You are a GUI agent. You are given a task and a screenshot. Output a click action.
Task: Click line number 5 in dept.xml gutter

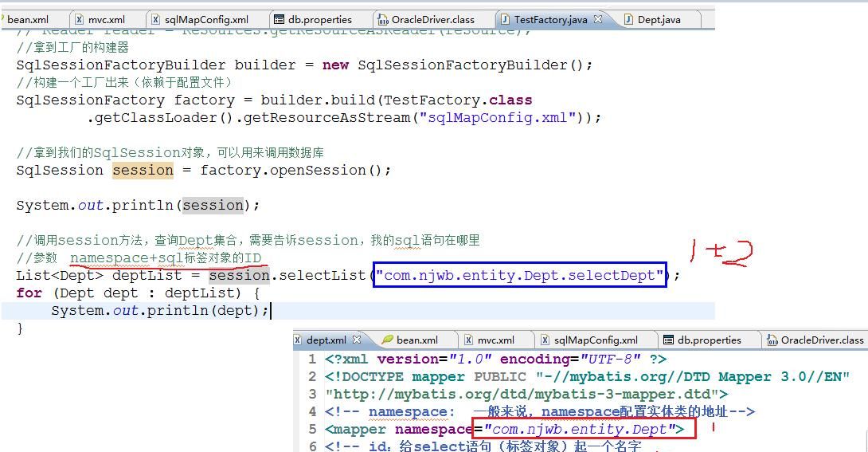tap(313, 429)
